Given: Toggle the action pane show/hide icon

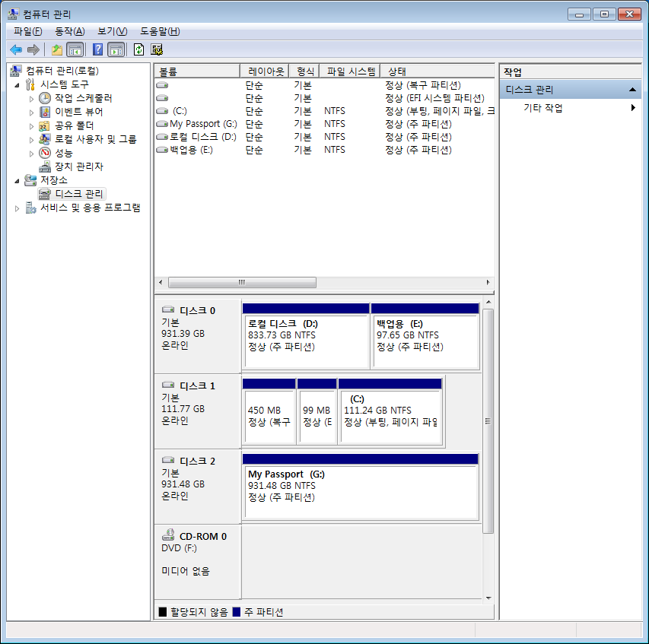Looking at the screenshot, I should 116,50.
